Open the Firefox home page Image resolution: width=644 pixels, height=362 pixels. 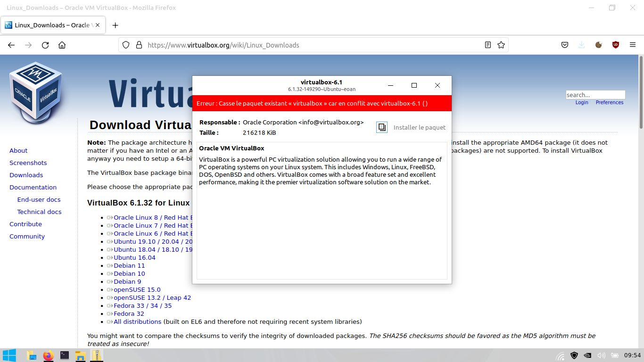62,45
